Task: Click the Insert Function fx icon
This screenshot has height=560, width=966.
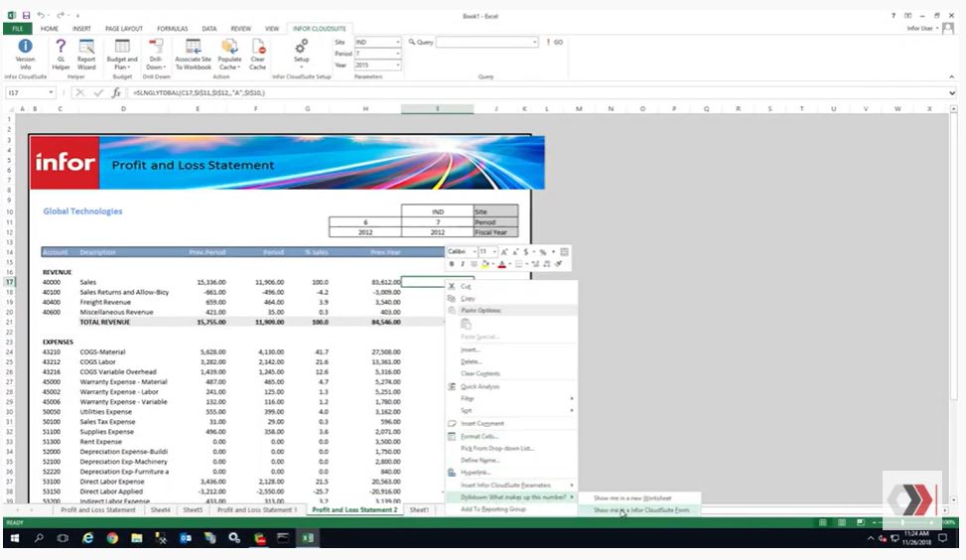Action: click(116, 93)
